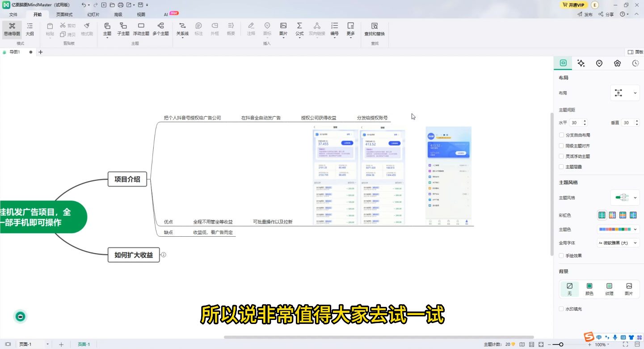Open the 布局 layout dropdown
The image size is (644, 349).
(625, 93)
